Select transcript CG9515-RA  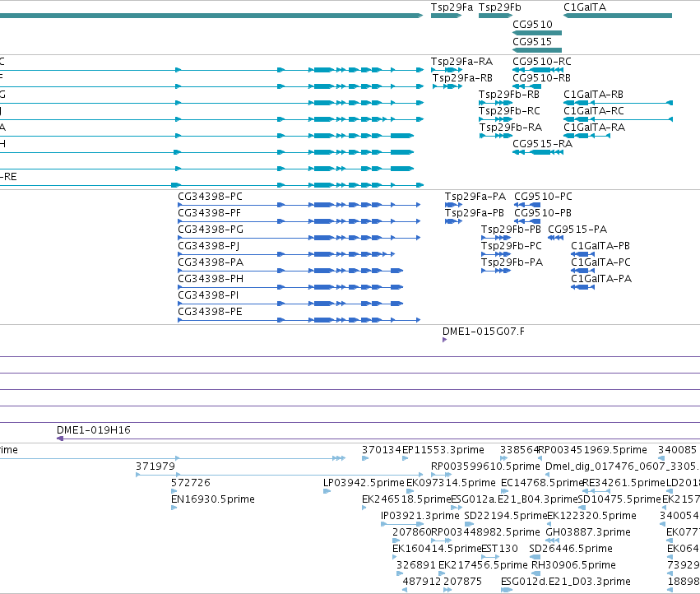542,144
